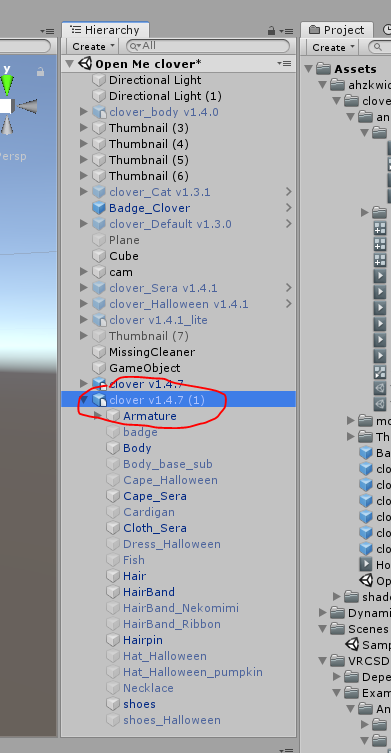Click the Hierarchy panel options menu icon
This screenshot has width=391, height=753.
coord(286,31)
